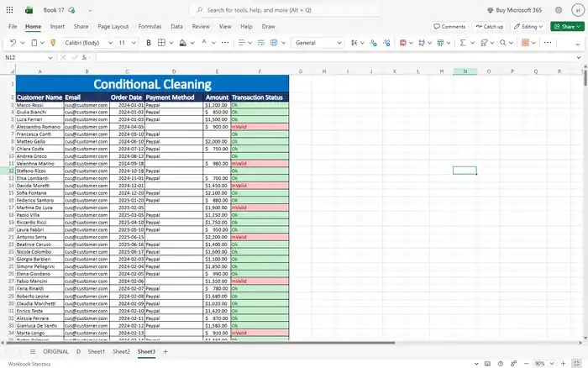The width and height of the screenshot is (588, 368).
Task: Click the status bar help icon
Action: click(501, 364)
